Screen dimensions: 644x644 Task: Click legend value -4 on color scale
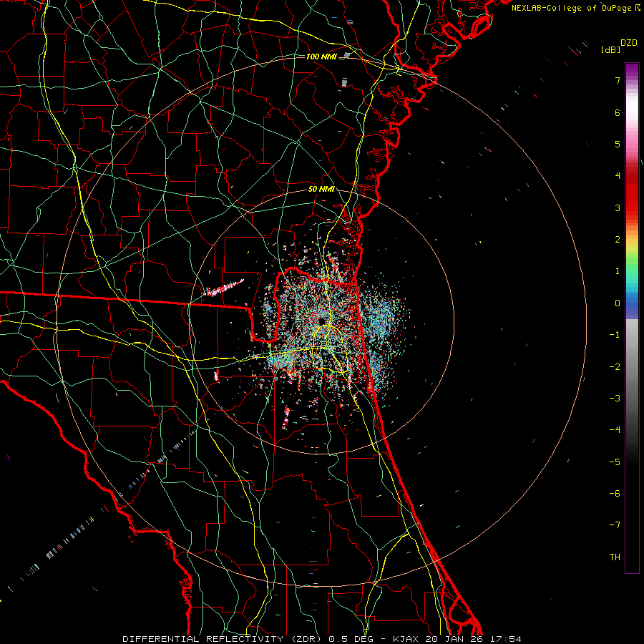point(615,430)
